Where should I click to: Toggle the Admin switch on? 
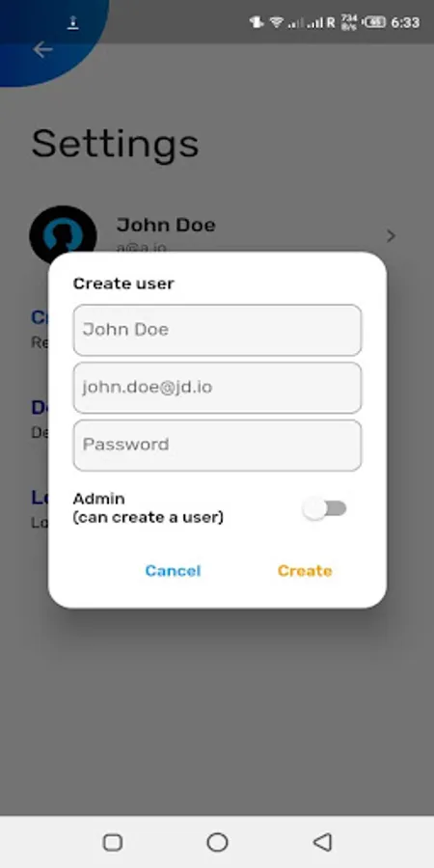click(x=325, y=508)
